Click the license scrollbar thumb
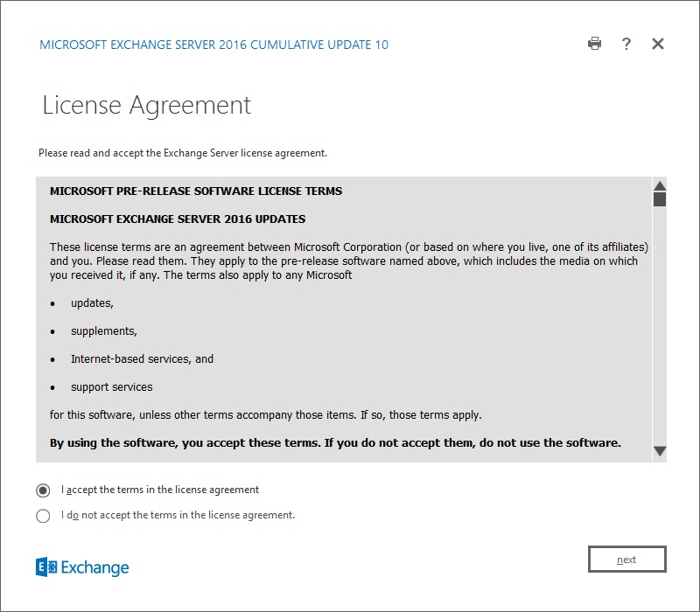The width and height of the screenshot is (700, 612). [660, 199]
